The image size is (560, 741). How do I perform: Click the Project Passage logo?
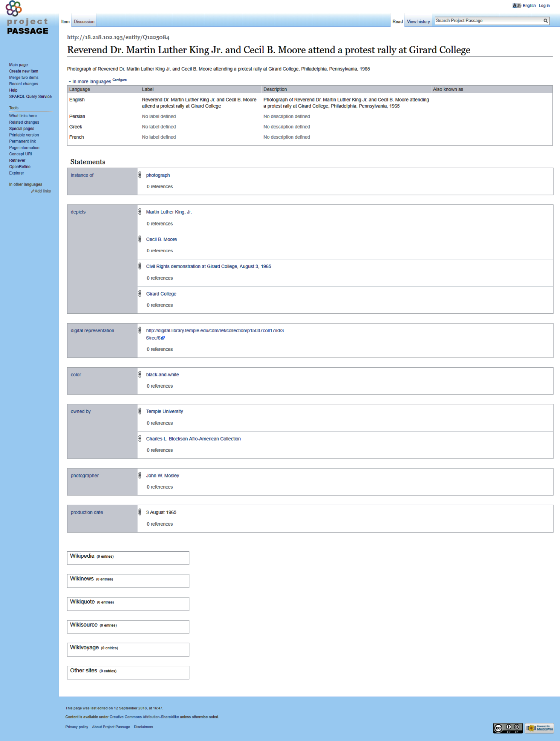(27, 19)
